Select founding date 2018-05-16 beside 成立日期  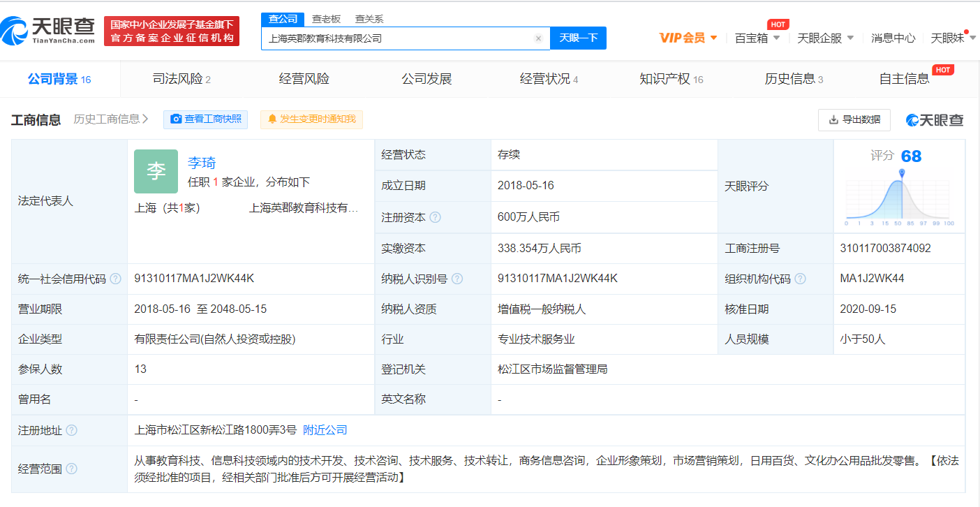tap(526, 186)
